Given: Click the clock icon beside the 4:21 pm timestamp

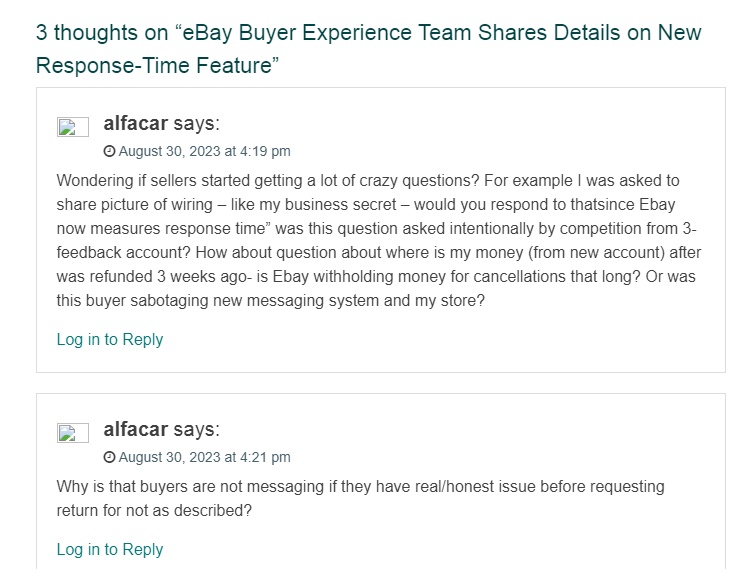Looking at the screenshot, I should [110, 457].
